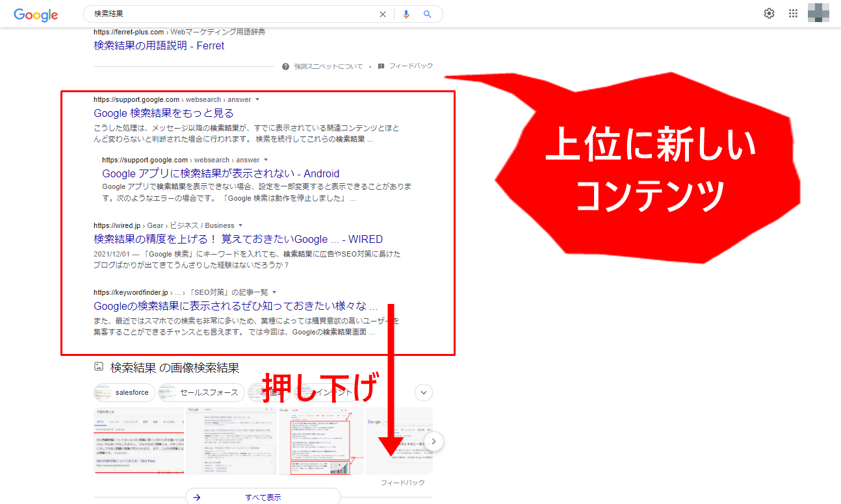841x504 pixels.
Task: Open the first image thumbnail in carousel
Action: pos(138,442)
